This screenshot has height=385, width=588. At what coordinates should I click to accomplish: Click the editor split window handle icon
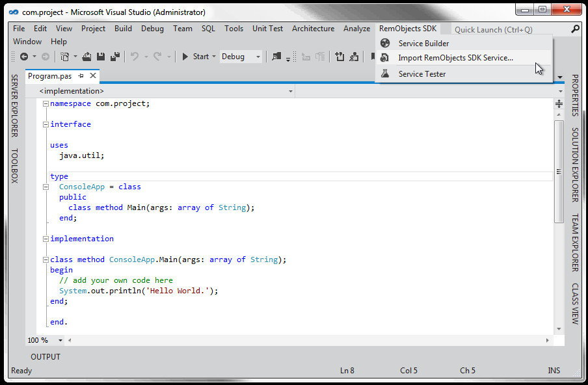coord(559,104)
